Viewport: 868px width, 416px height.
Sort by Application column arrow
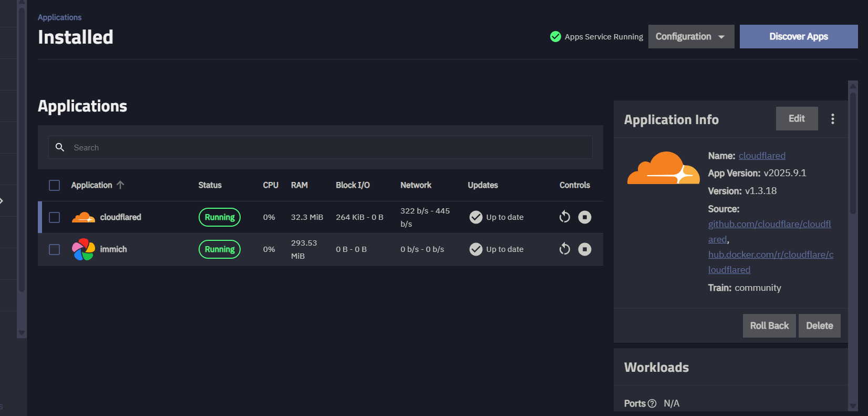(120, 185)
